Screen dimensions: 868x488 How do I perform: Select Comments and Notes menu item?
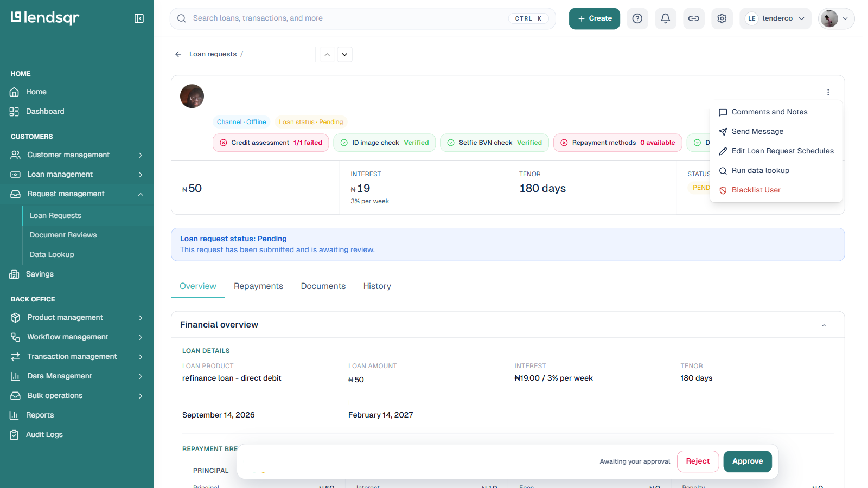(x=776, y=112)
